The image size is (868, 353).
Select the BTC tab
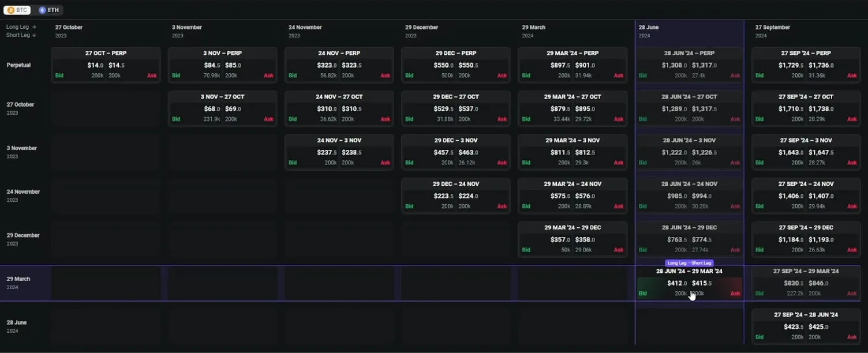[17, 10]
